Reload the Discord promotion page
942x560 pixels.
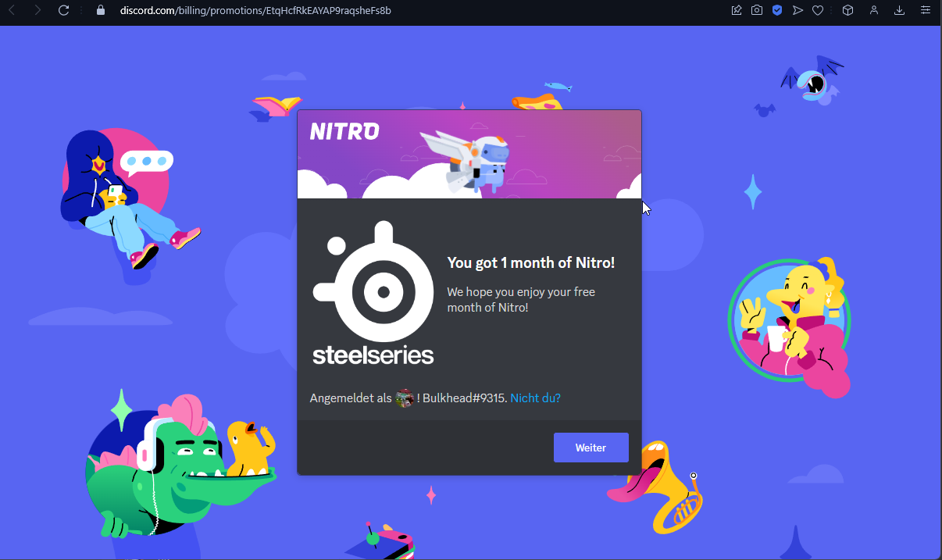(x=64, y=10)
